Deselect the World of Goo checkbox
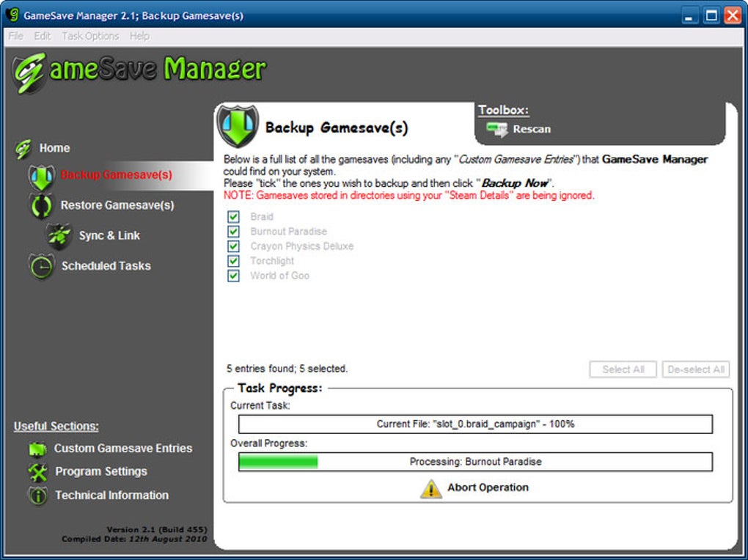 tap(233, 276)
